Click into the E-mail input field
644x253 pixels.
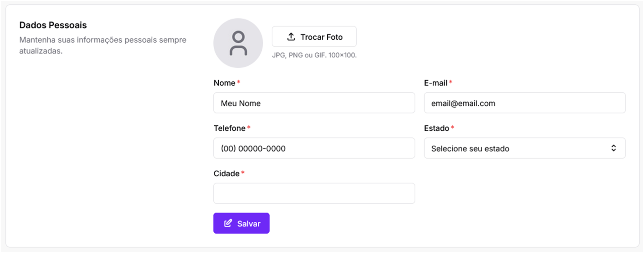(x=524, y=103)
